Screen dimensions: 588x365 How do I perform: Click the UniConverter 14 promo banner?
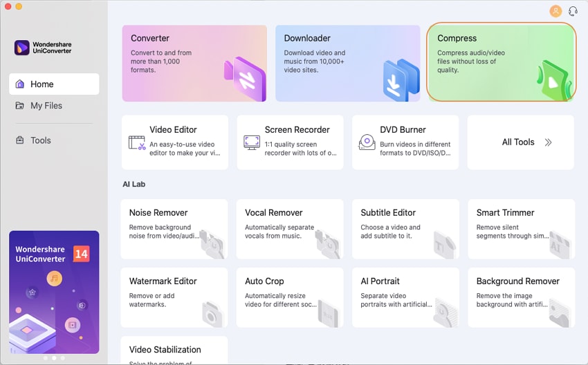coord(54,292)
